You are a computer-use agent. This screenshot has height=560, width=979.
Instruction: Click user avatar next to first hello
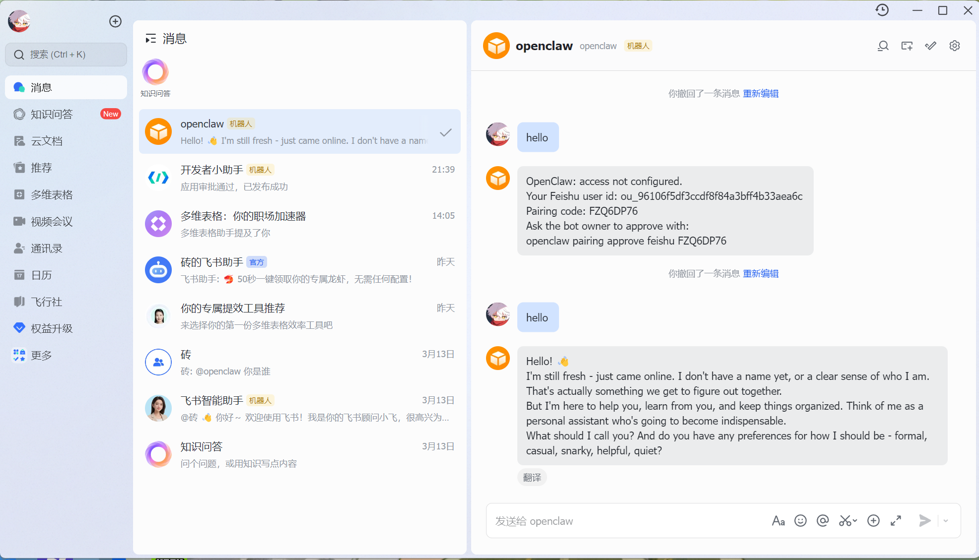498,134
